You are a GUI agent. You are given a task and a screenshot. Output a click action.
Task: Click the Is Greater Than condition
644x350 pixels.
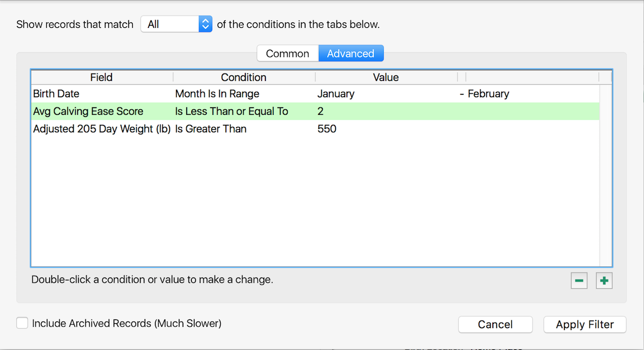(211, 129)
